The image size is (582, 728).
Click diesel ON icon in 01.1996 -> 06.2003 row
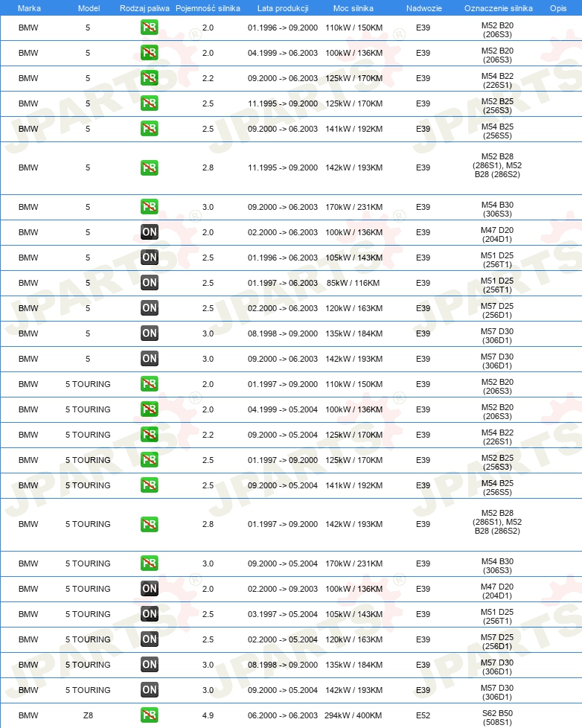[150, 258]
